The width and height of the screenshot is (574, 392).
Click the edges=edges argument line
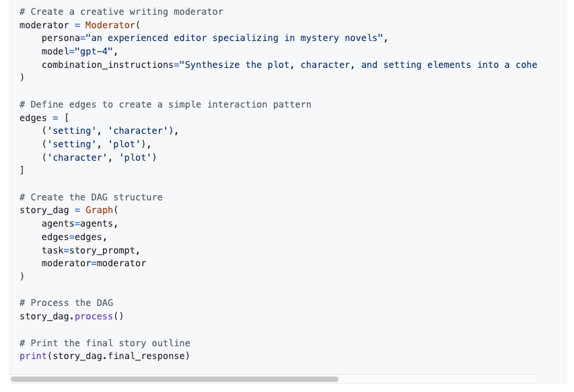[x=74, y=237]
